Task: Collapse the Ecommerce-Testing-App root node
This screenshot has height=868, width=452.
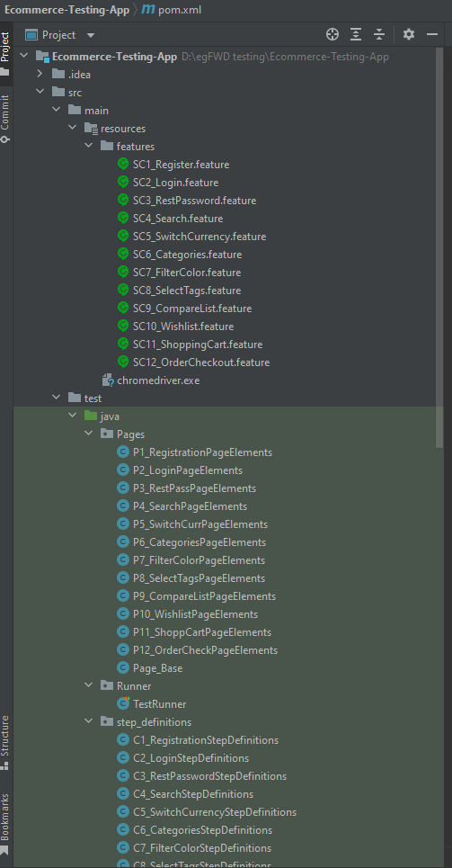Action: tap(23, 57)
